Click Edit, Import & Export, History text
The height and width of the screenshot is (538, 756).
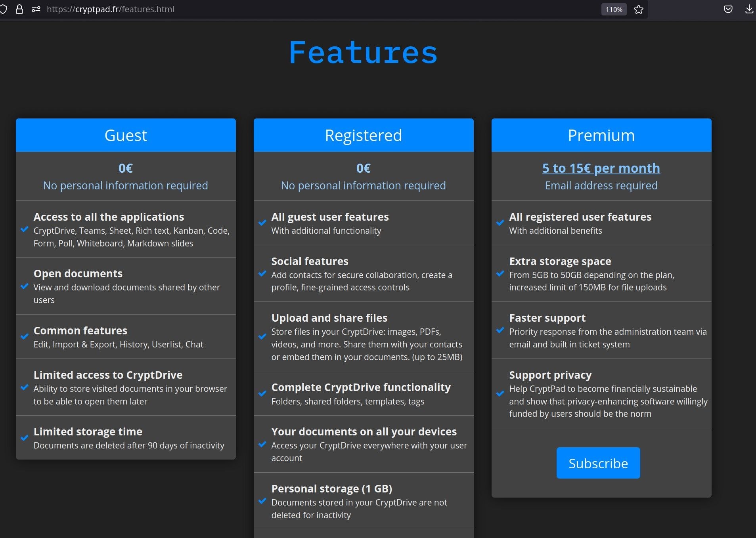pyautogui.click(x=118, y=344)
